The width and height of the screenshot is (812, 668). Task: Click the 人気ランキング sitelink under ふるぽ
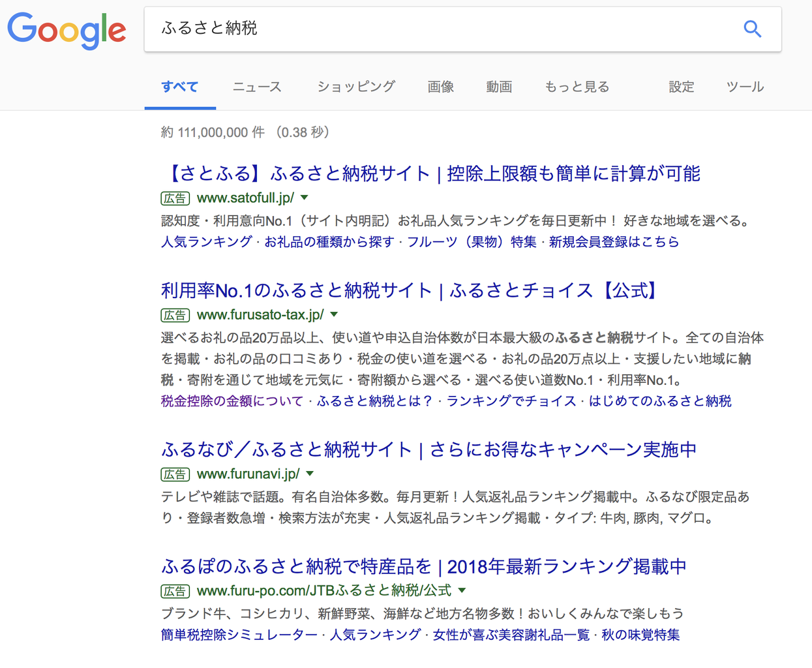point(375,635)
